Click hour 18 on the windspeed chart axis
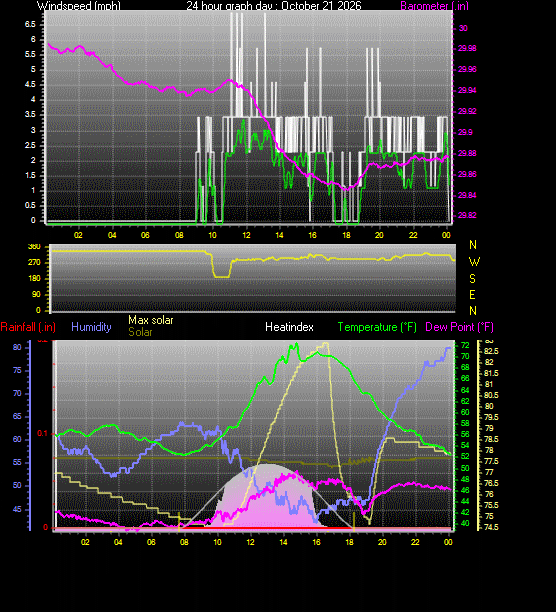Viewport: 556px width, 612px height. [346, 235]
